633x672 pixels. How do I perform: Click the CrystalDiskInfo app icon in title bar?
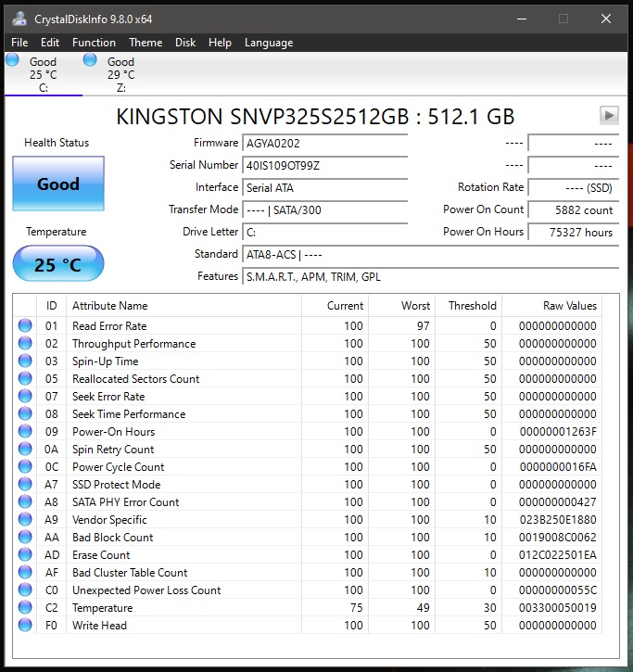click(19, 19)
